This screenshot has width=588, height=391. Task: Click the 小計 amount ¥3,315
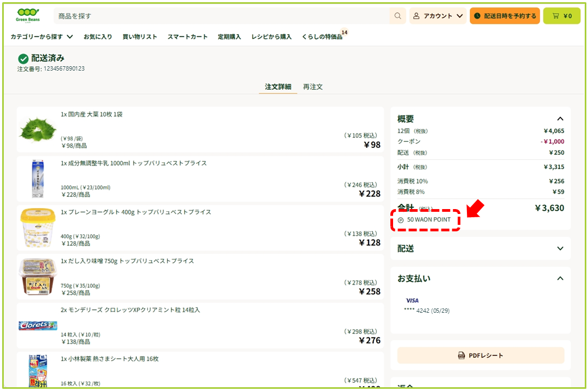[x=554, y=167]
